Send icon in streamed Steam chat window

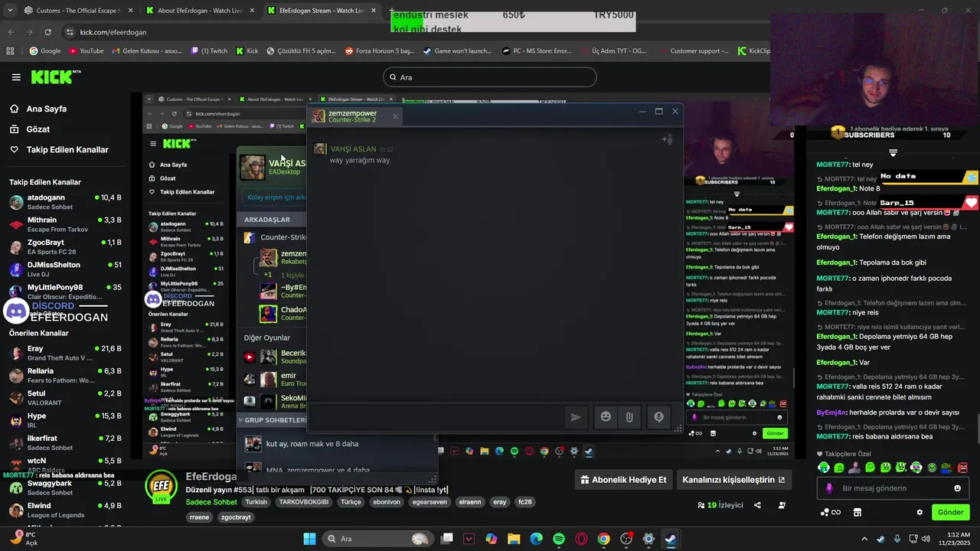(576, 417)
